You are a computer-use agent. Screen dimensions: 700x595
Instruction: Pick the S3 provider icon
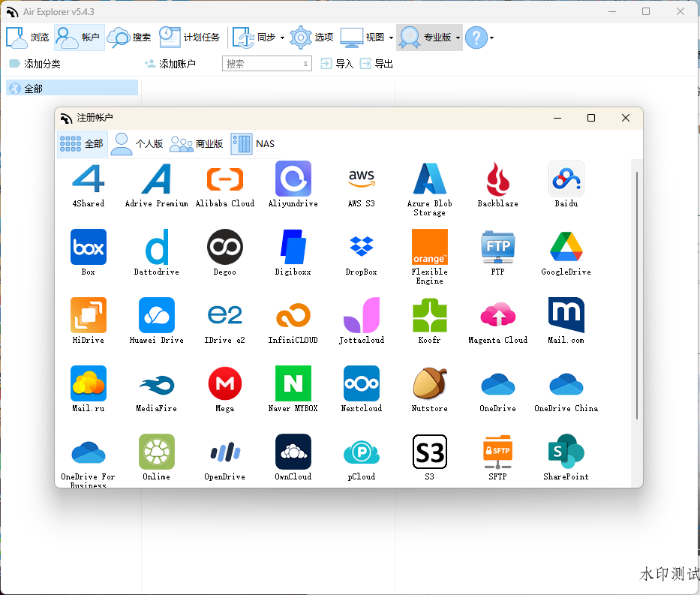coord(430,452)
